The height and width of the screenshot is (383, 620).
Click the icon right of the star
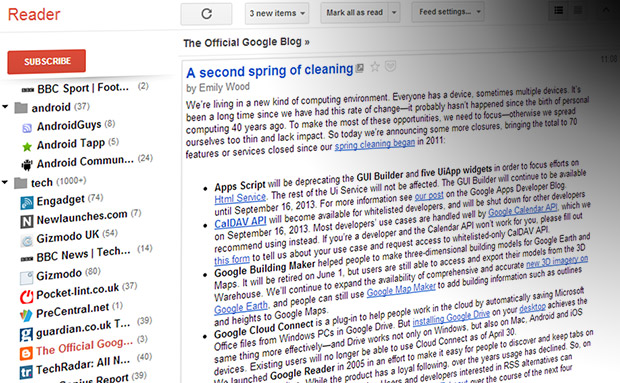(x=390, y=66)
